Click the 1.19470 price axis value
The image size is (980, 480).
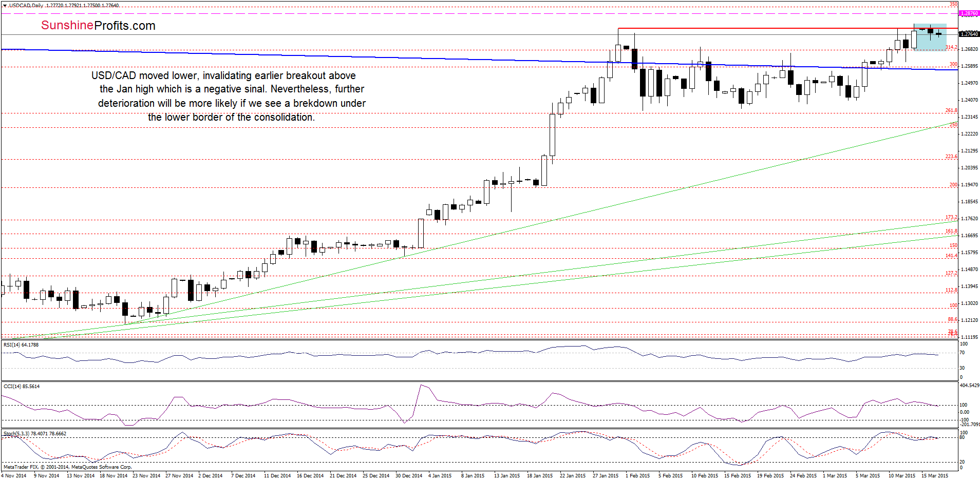tap(969, 185)
